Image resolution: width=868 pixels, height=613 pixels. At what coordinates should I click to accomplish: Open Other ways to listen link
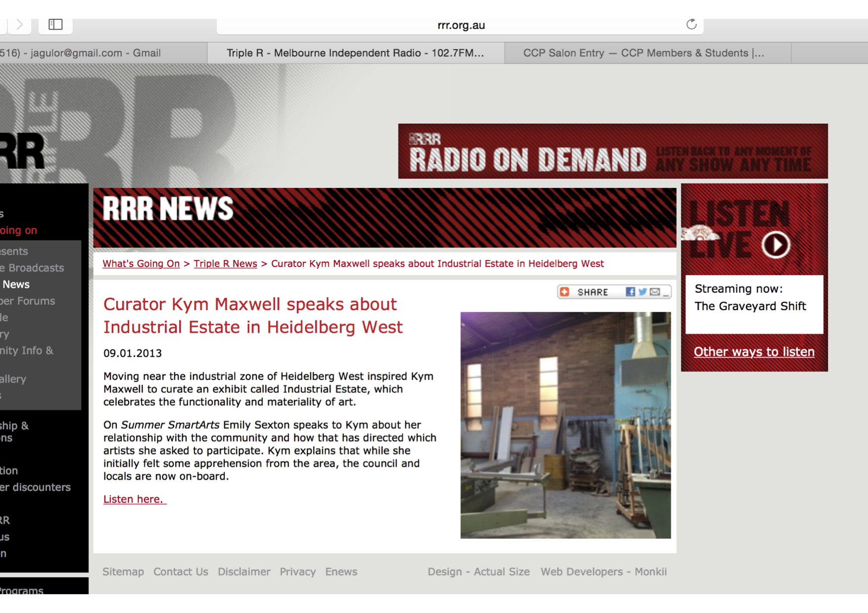coord(754,352)
